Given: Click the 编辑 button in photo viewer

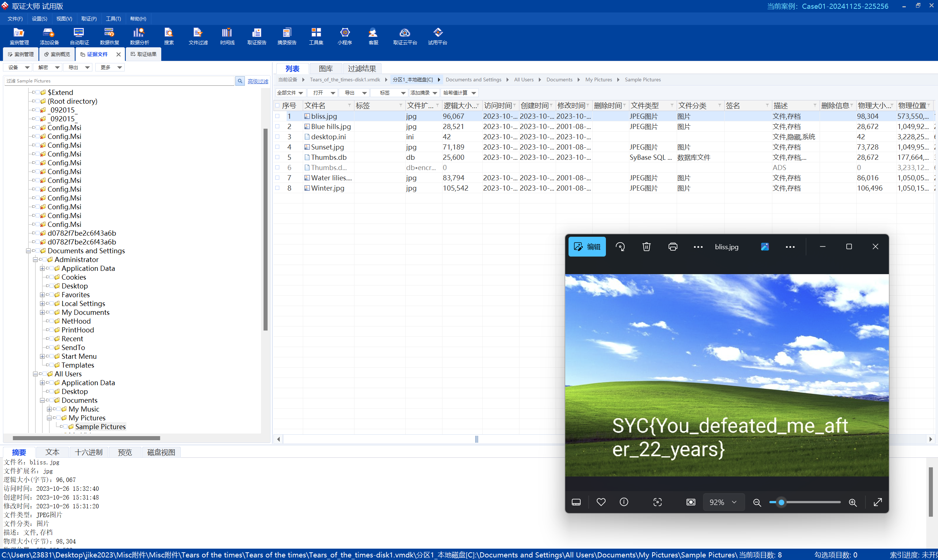Looking at the screenshot, I should (x=587, y=247).
